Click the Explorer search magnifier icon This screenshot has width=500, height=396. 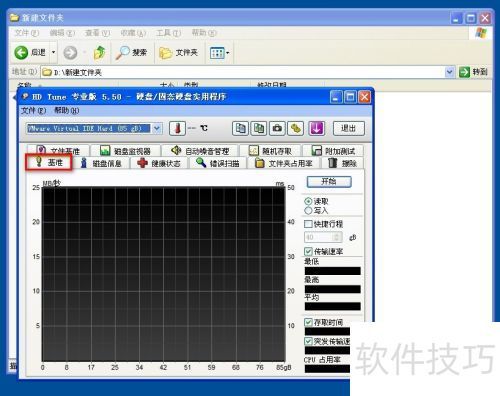point(122,53)
